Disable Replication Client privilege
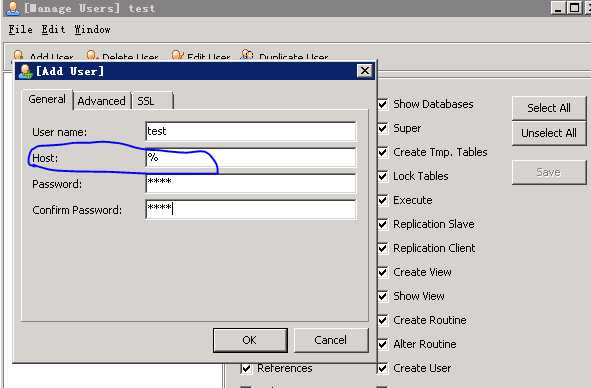591x388 pixels. click(383, 248)
